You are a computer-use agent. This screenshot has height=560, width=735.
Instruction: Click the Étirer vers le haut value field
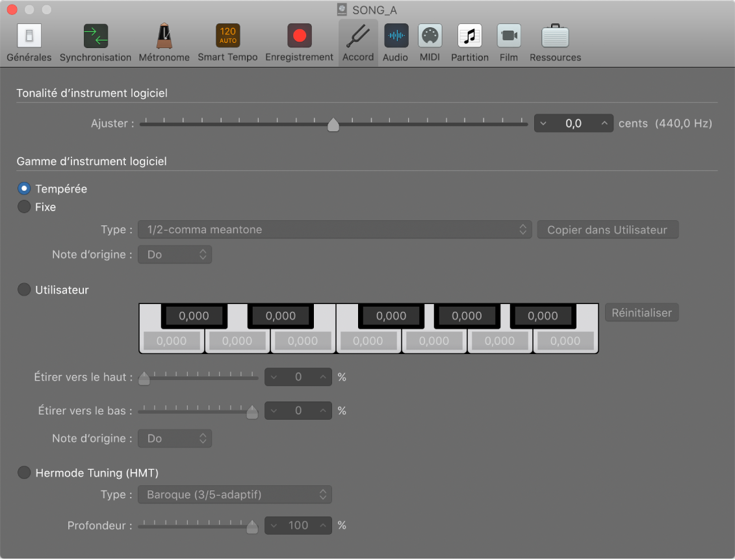298,377
